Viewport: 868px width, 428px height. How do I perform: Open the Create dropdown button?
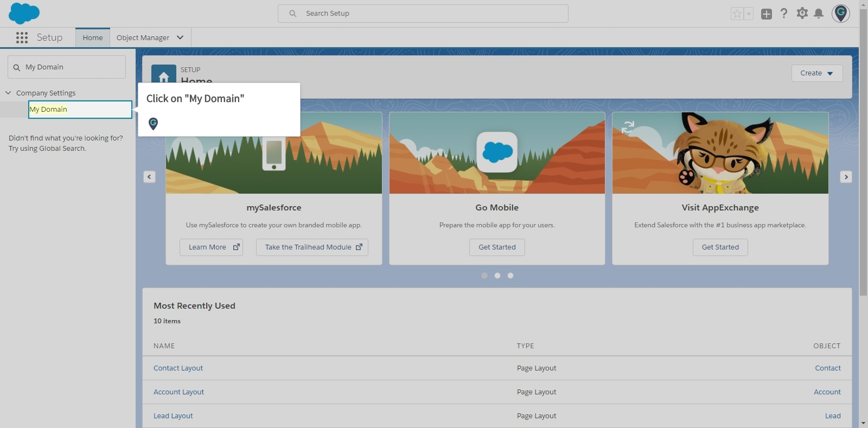point(817,73)
